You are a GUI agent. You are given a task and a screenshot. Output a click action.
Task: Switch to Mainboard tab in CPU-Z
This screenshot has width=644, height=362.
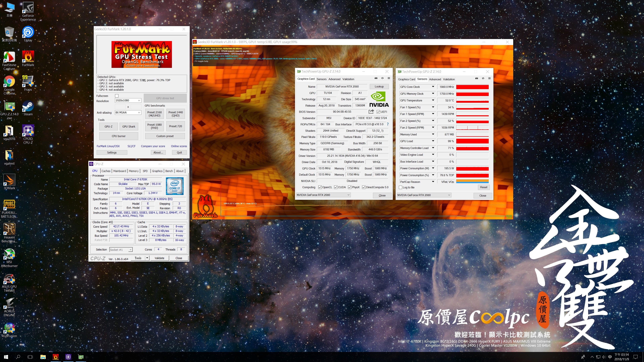coord(120,171)
